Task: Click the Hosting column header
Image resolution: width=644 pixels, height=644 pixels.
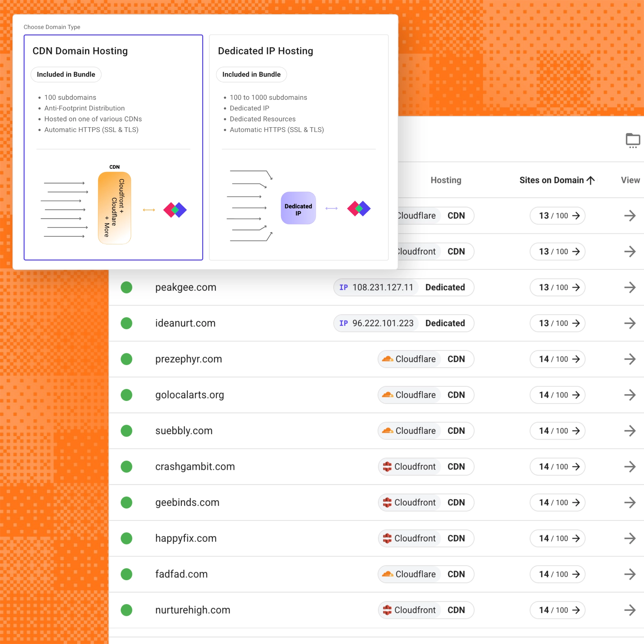Action: (446, 180)
